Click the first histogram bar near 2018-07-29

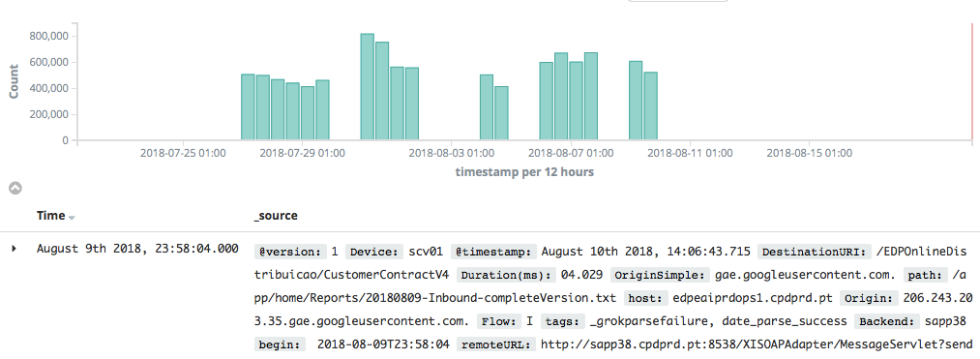pos(248,107)
